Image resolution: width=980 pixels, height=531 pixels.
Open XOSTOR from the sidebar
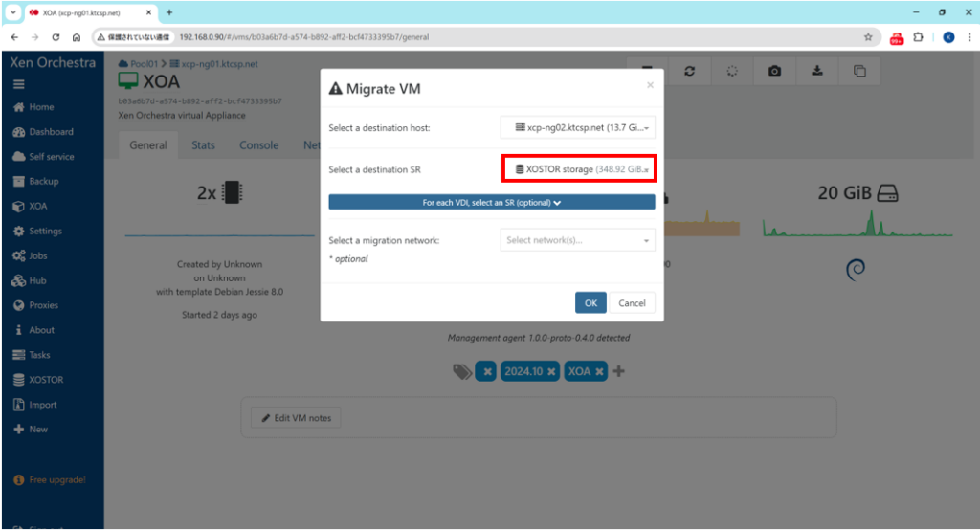point(45,380)
